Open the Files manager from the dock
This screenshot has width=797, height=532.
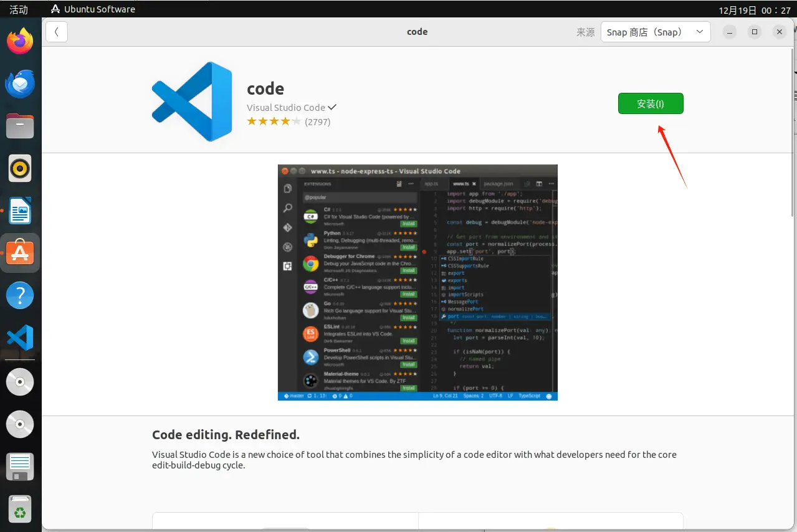pos(20,126)
